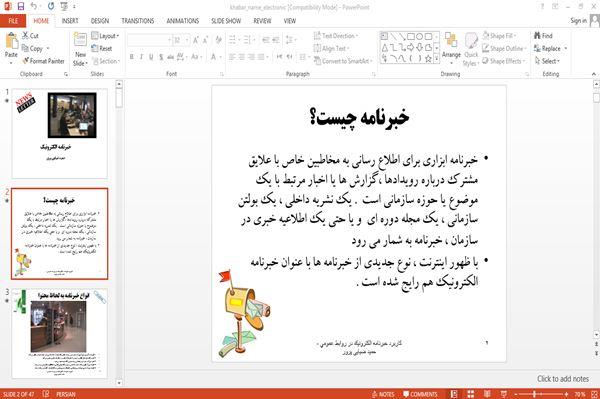This screenshot has width=600, height=399.
Task: Toggle Strikethrough formatting
Action: tap(171, 57)
